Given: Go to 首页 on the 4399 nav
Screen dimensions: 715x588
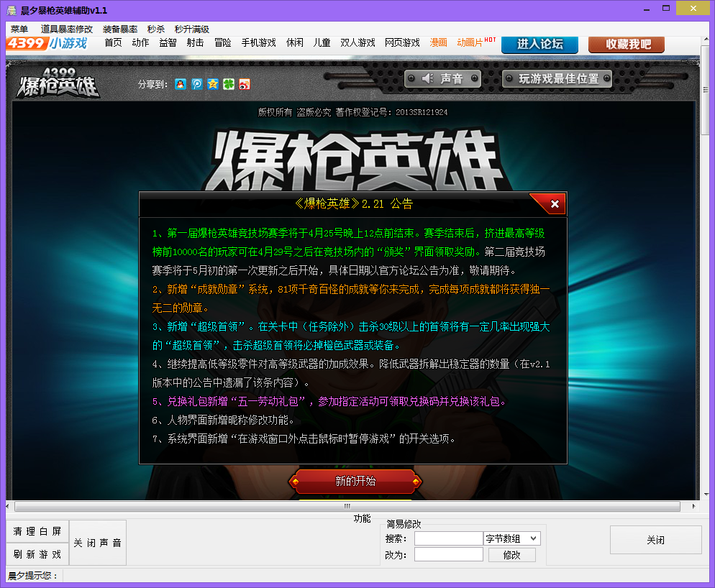Looking at the screenshot, I should coord(113,43).
